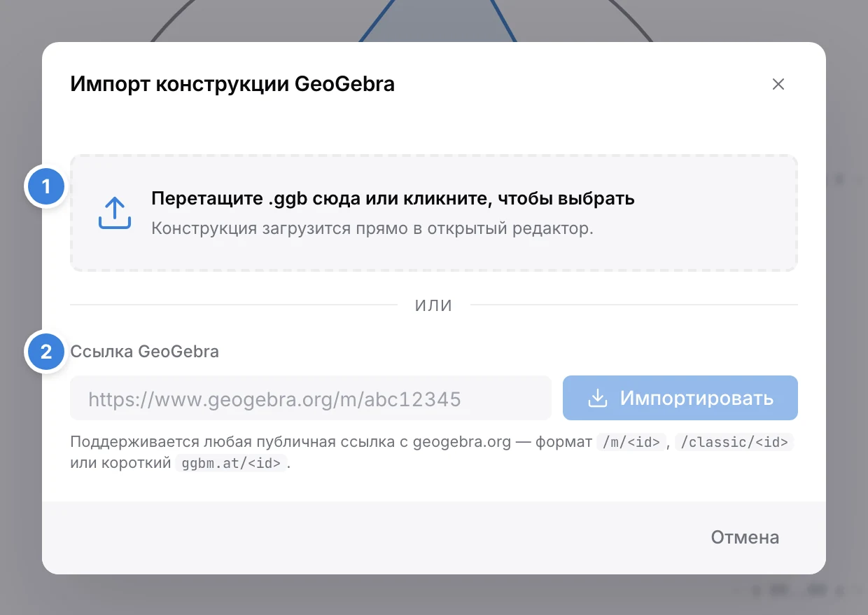The width and height of the screenshot is (868, 615).
Task: Click the text Конструкция загрузится прямо в открытый редактор
Action: (372, 229)
